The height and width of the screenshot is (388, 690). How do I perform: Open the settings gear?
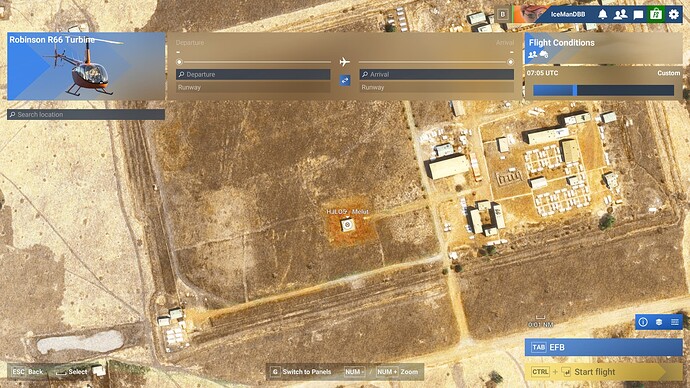coord(674,15)
